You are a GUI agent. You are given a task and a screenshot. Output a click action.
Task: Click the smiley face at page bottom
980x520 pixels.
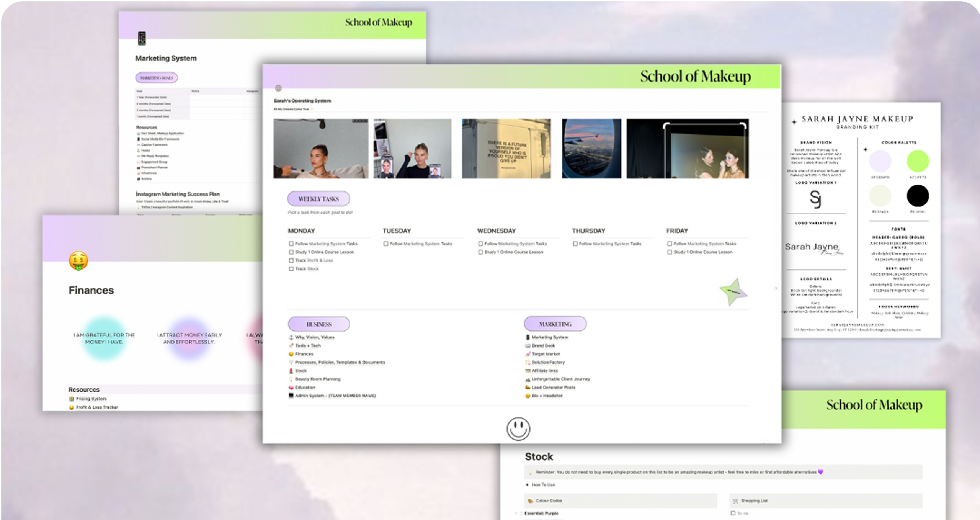(518, 429)
